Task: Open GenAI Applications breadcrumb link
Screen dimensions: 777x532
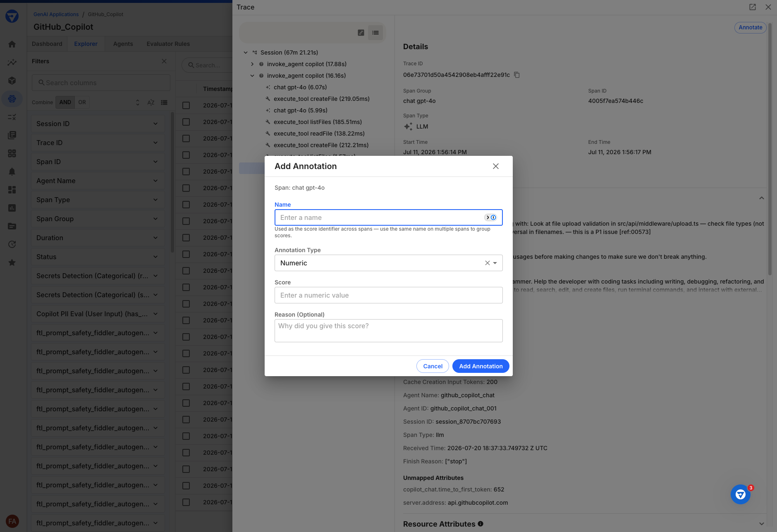Action: click(56, 14)
